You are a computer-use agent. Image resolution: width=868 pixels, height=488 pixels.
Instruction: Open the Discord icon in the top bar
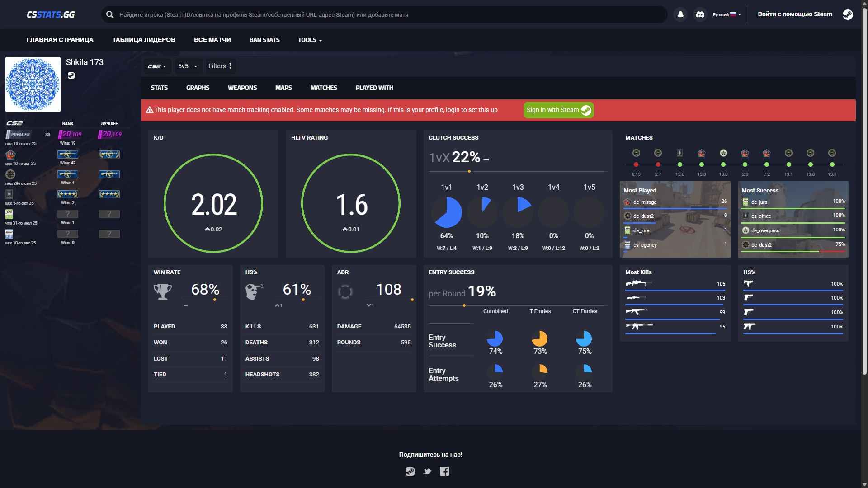click(x=701, y=14)
